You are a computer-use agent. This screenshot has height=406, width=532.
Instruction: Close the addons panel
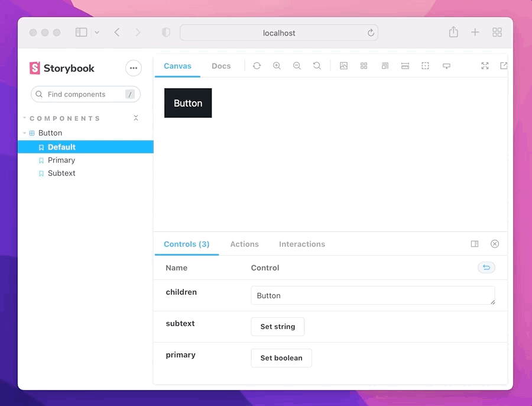[495, 244]
